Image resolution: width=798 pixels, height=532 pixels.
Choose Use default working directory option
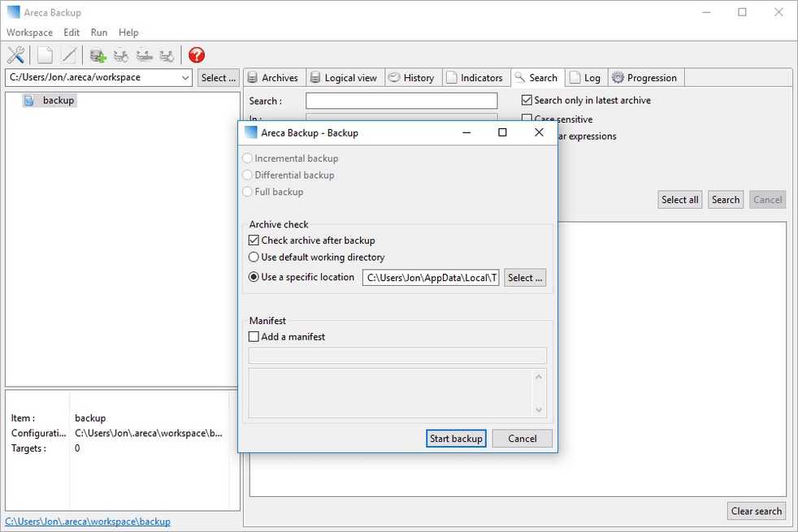coord(254,257)
